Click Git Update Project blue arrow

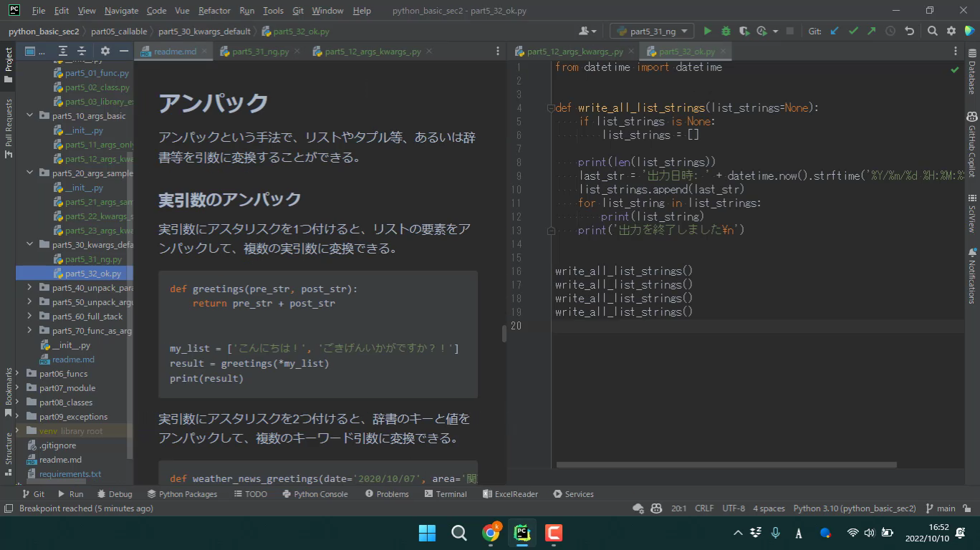point(835,31)
